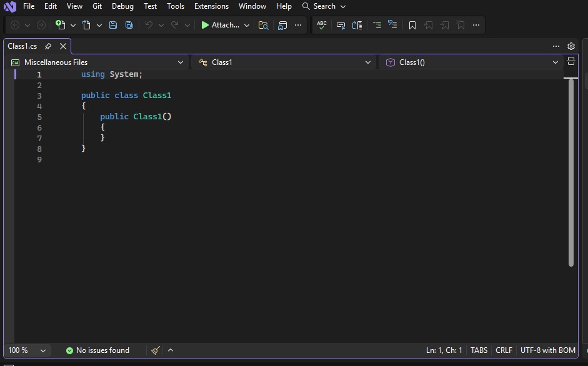Click the Open File icon
The image size is (588, 366).
pyautogui.click(x=87, y=25)
